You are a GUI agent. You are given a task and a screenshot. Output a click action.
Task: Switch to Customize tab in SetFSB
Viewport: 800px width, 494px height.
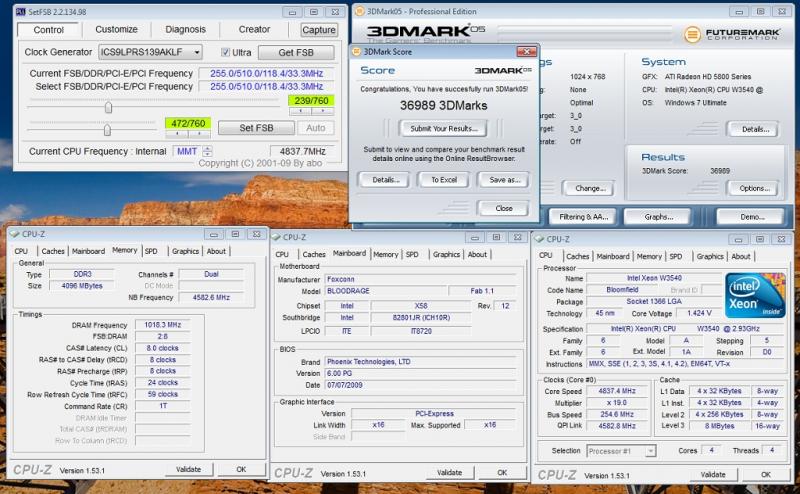coord(116,30)
